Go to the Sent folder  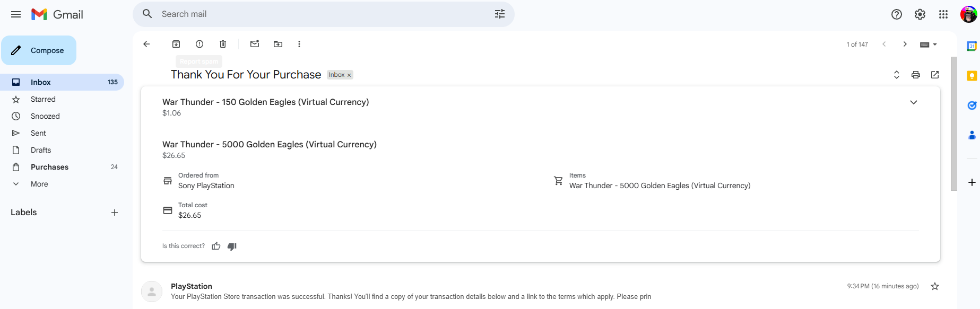(38, 133)
